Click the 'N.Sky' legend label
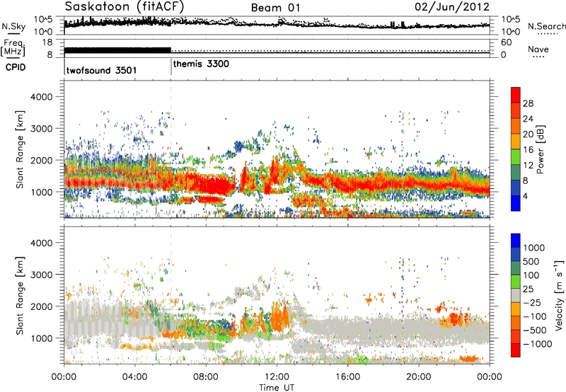The height and width of the screenshot is (392, 566). pos(13,27)
